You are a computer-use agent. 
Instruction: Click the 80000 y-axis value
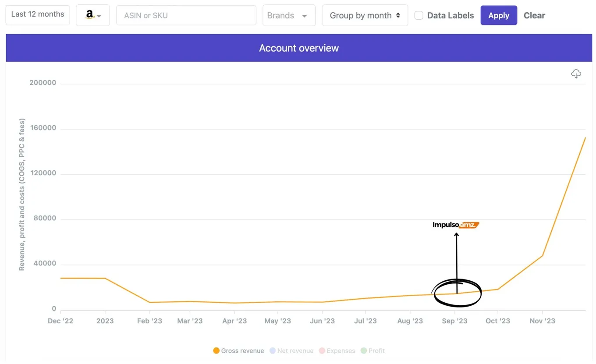[x=45, y=218]
